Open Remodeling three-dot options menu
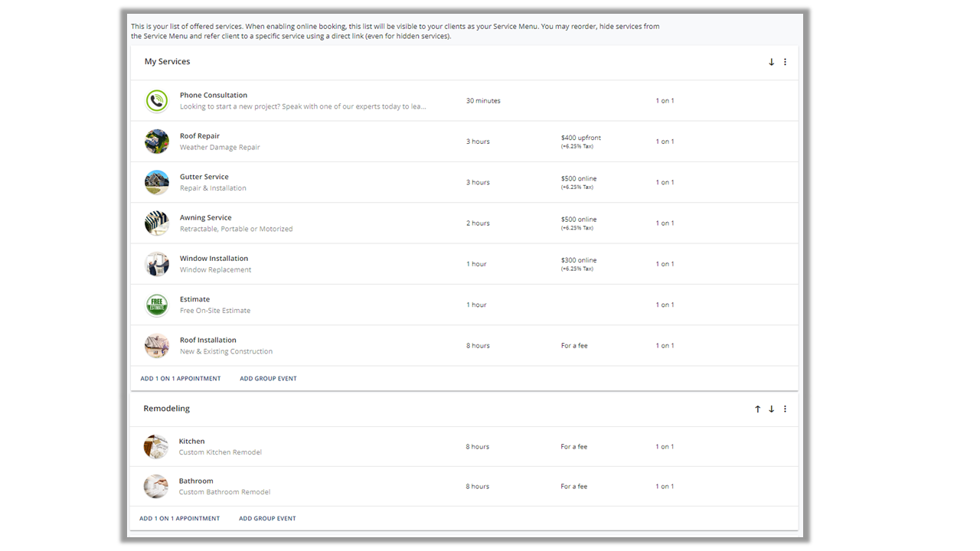This screenshot has height=551, width=980. tap(785, 409)
